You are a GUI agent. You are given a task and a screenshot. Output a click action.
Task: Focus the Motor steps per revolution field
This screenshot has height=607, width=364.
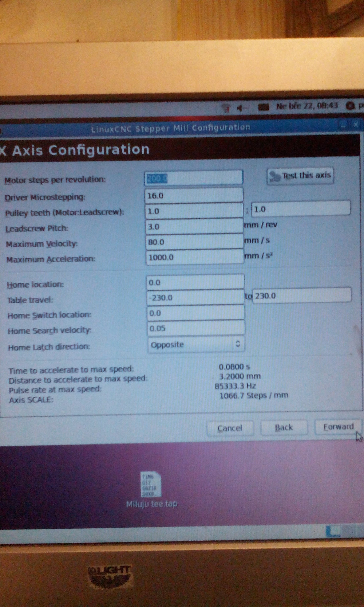[193, 178]
